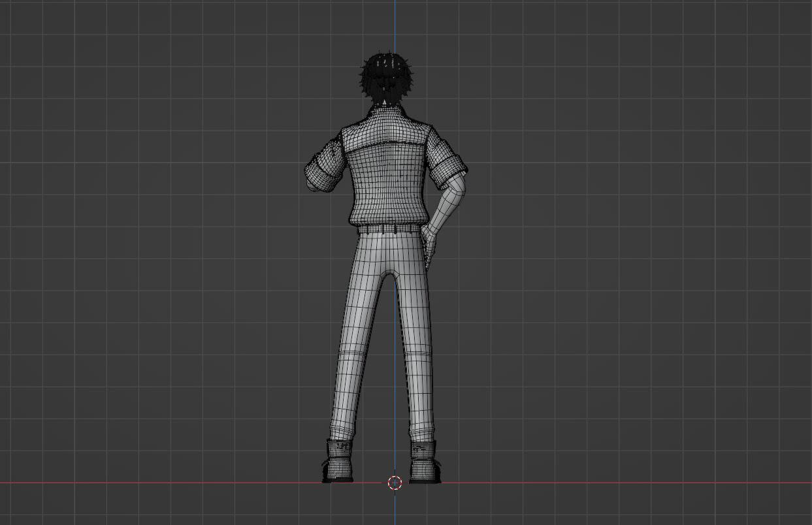Click the ribbed waistband at the jacket bottom
812x525 pixels.
385,217
